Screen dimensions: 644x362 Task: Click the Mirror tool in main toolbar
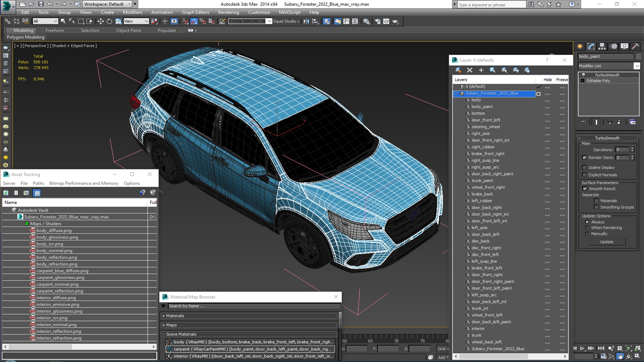pyautogui.click(x=306, y=21)
